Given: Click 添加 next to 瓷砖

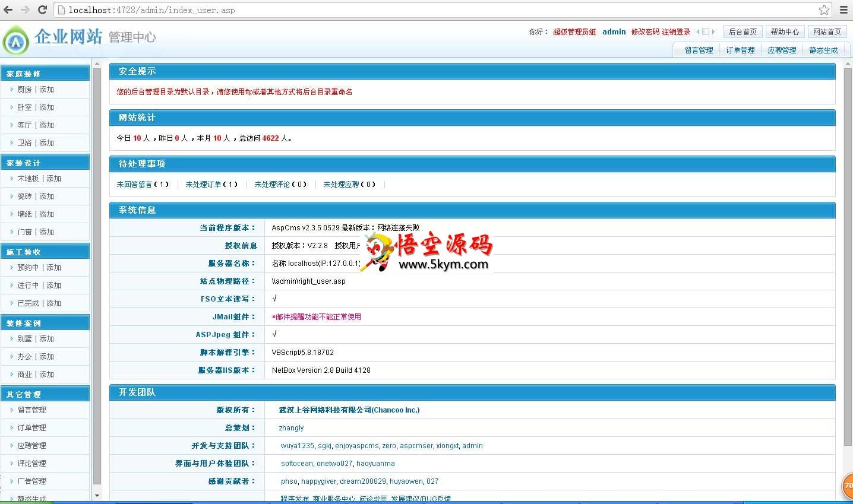Looking at the screenshot, I should point(46,196).
